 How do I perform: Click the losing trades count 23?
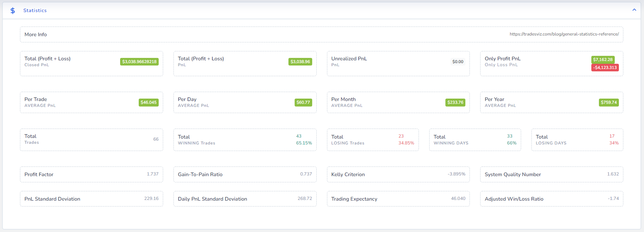coord(401,136)
